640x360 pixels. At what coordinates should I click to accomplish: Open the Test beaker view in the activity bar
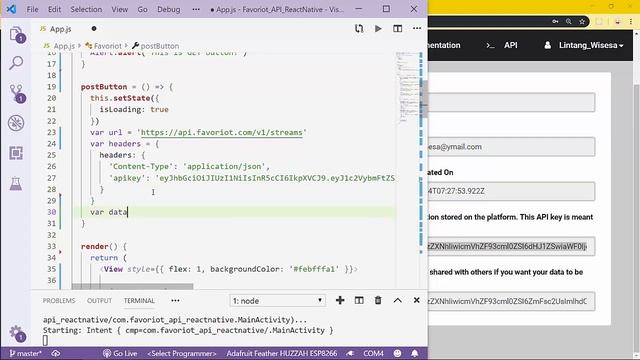pyautogui.click(x=16, y=184)
